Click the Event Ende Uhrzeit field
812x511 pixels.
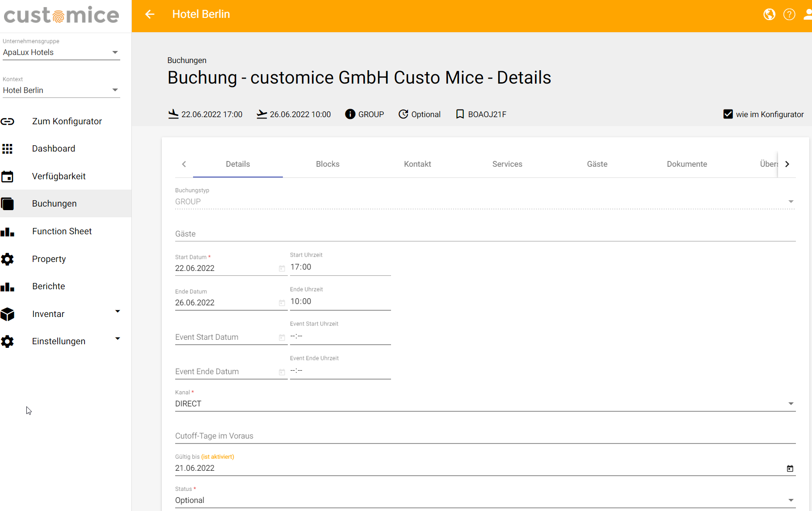(341, 370)
